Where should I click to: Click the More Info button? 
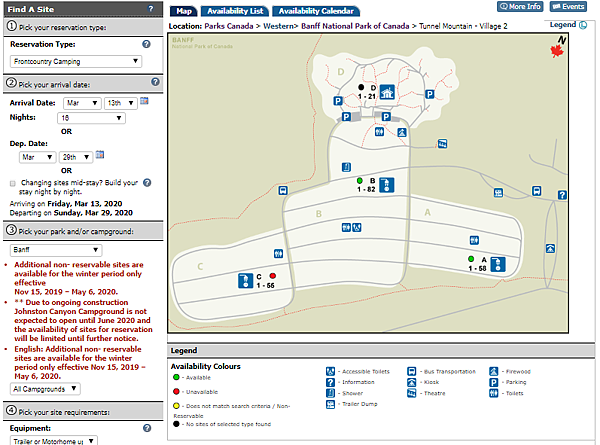pos(520,7)
